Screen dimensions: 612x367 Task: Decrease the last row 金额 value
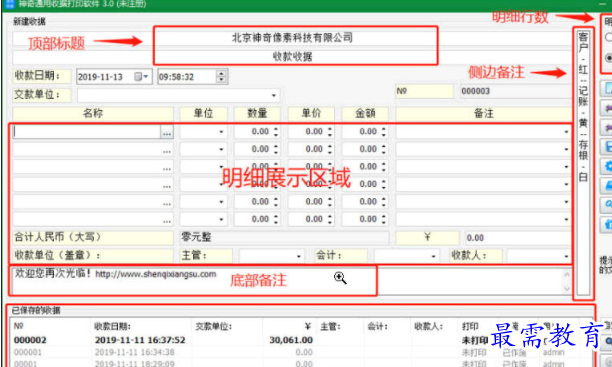click(x=384, y=222)
